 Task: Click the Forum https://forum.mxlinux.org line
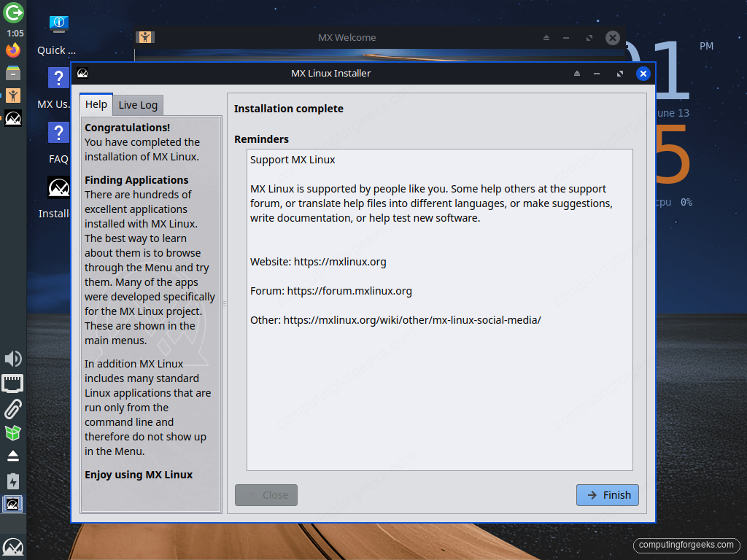pyautogui.click(x=331, y=291)
